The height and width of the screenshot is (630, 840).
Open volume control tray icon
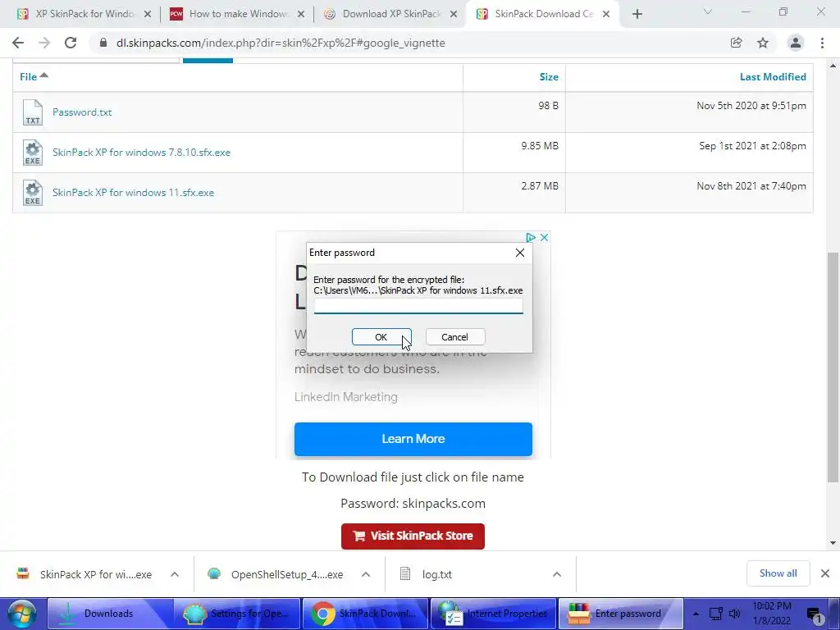[734, 614]
